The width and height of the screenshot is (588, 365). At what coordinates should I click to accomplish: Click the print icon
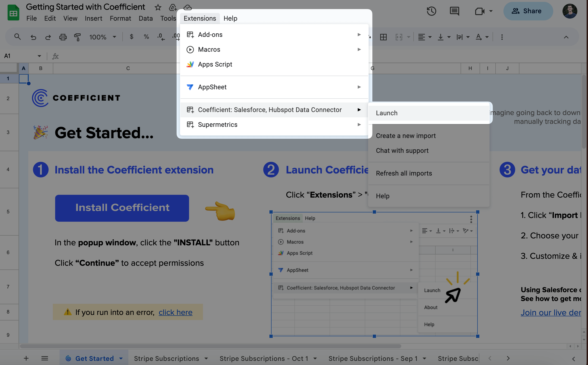point(63,37)
